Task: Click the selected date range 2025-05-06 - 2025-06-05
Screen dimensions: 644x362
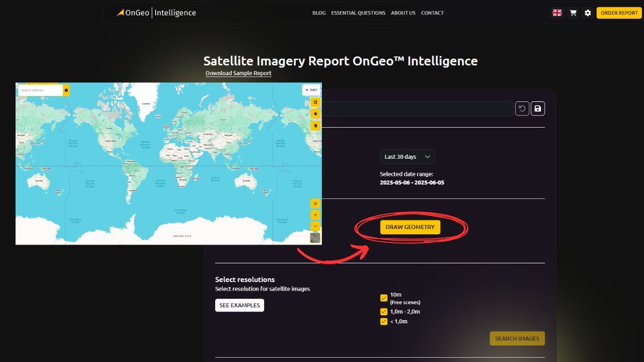Action: (x=412, y=182)
